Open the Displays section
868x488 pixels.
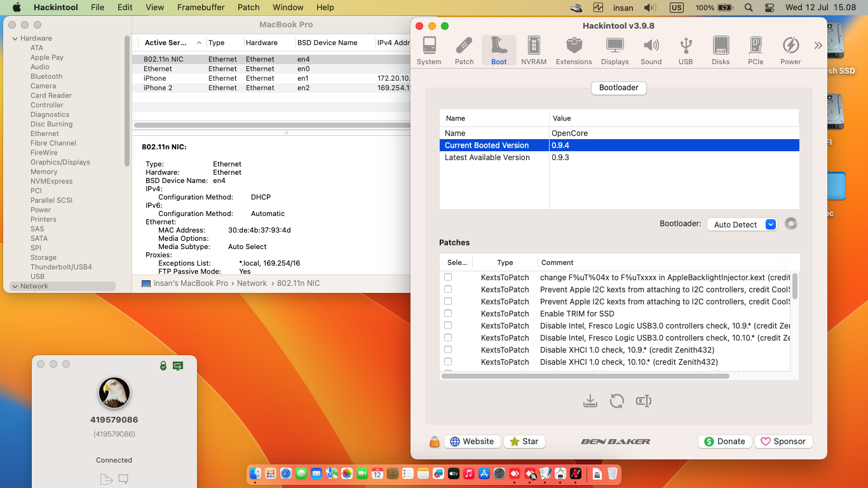[x=614, y=51]
